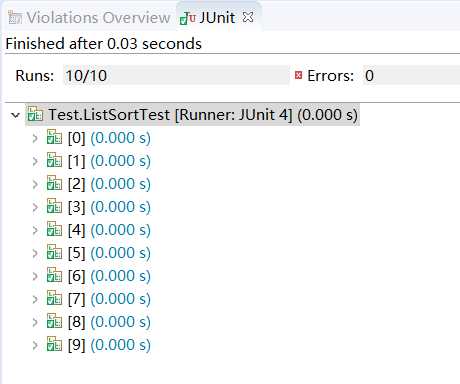Viewport: 460px width, 384px height.
Task: Click the Violations Overview tab icon
Action: [x=15, y=18]
